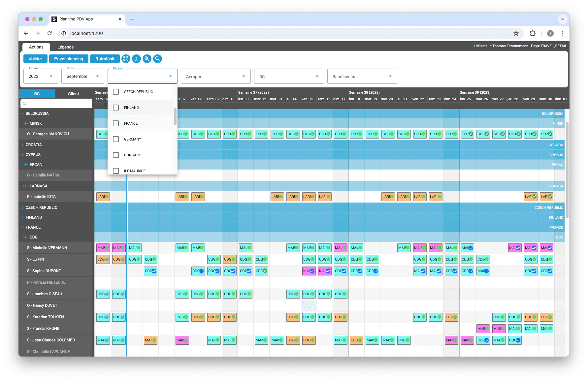Select the pink MAIS cell for Michelle VERMANN
The image size is (588, 381).
pyautogui.click(x=103, y=248)
